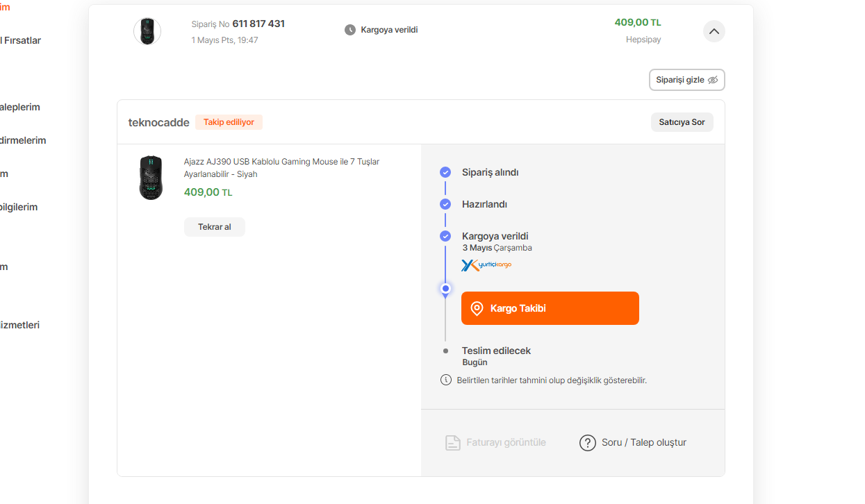Click the info icon near estimated dates note
The width and height of the screenshot is (865, 504).
[x=446, y=380]
